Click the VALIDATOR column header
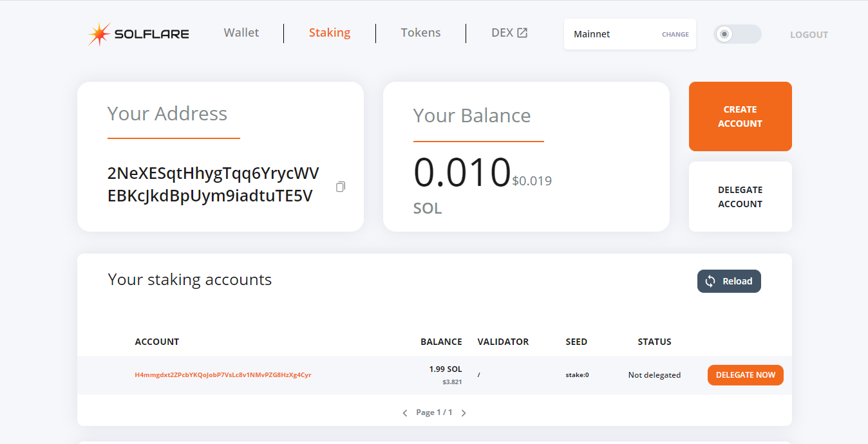Screen dimensions: 868x444 click(503, 342)
